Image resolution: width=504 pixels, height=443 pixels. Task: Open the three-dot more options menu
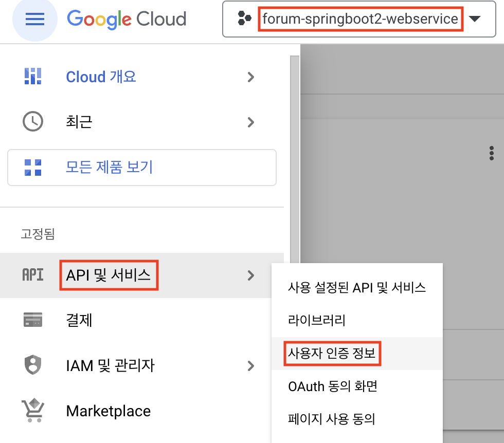[x=492, y=153]
